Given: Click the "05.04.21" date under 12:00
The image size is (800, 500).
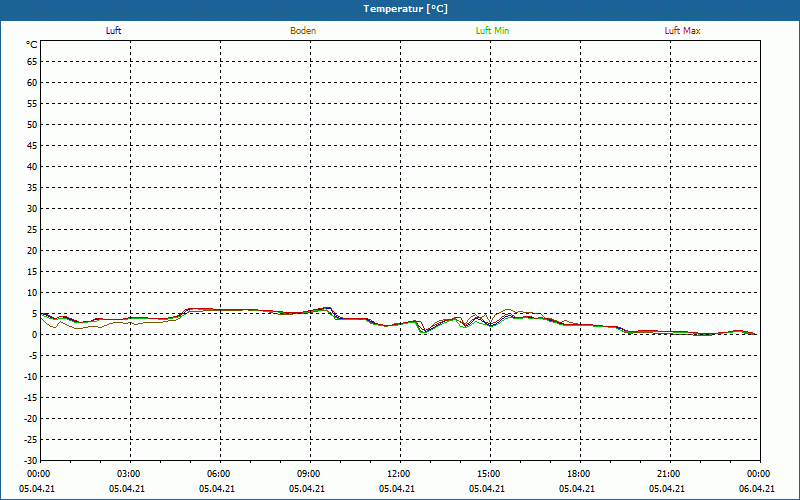Looking at the screenshot, I should click(396, 489).
